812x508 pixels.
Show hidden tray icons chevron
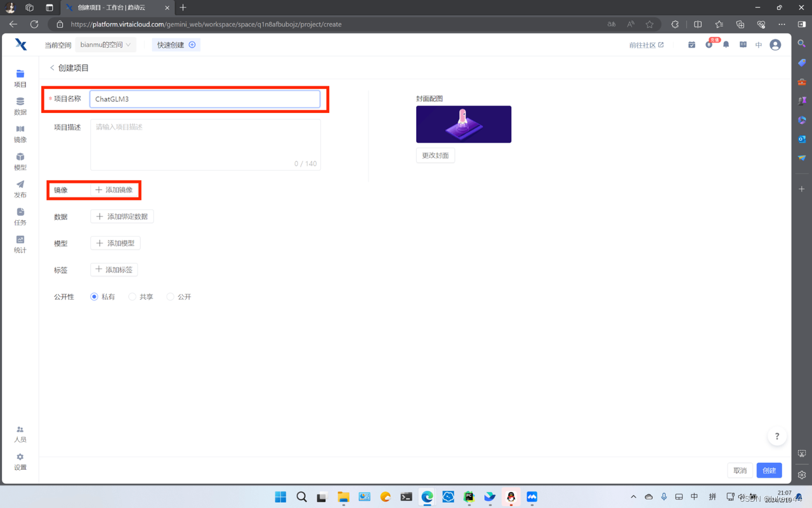tap(633, 497)
